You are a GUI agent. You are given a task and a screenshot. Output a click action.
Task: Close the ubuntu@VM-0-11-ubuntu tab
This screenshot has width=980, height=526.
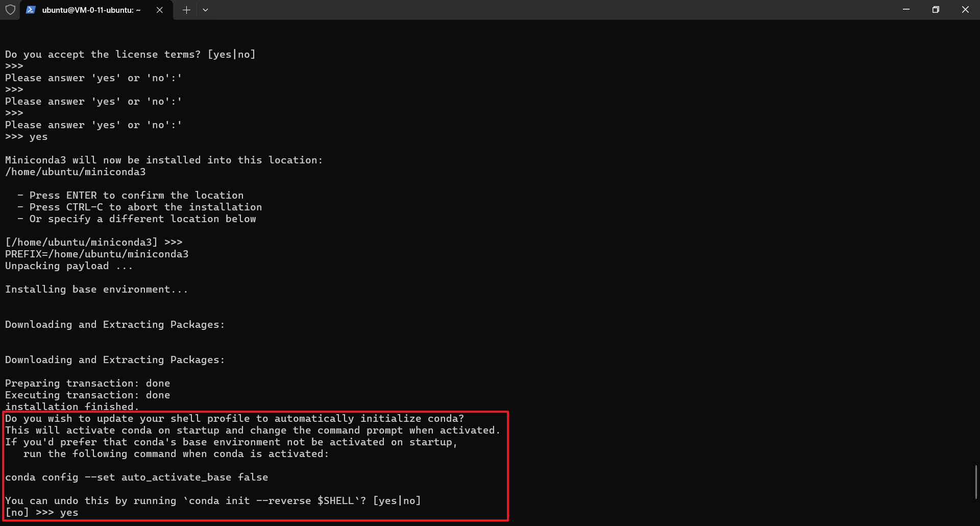tap(160, 10)
